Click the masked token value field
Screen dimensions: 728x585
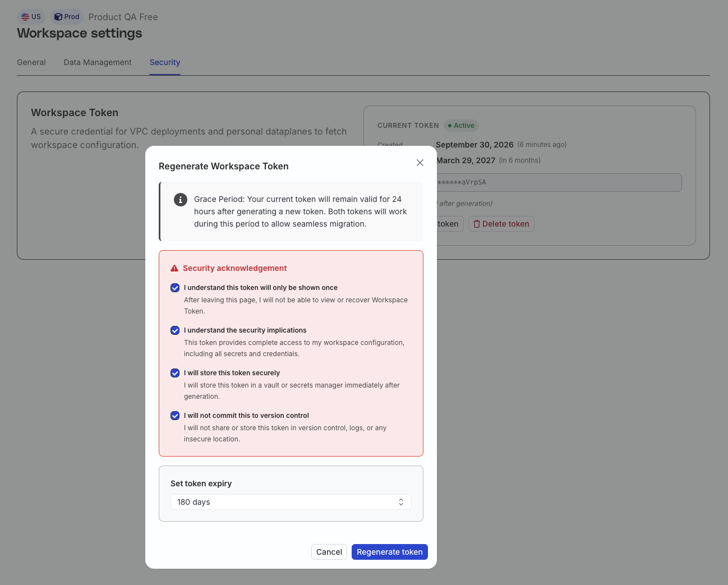click(559, 182)
